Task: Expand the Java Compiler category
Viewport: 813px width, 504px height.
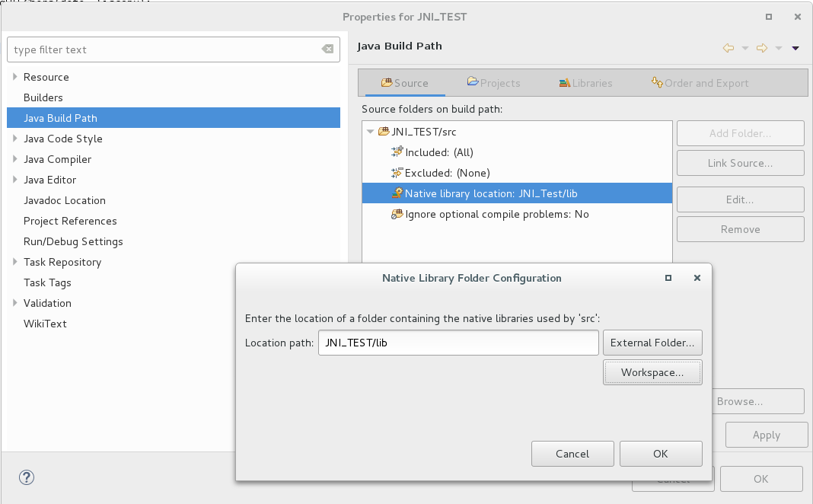Action: [14, 159]
